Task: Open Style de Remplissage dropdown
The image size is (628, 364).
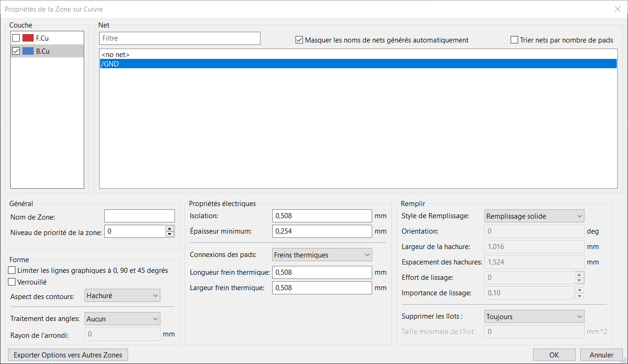Action: pyautogui.click(x=534, y=216)
